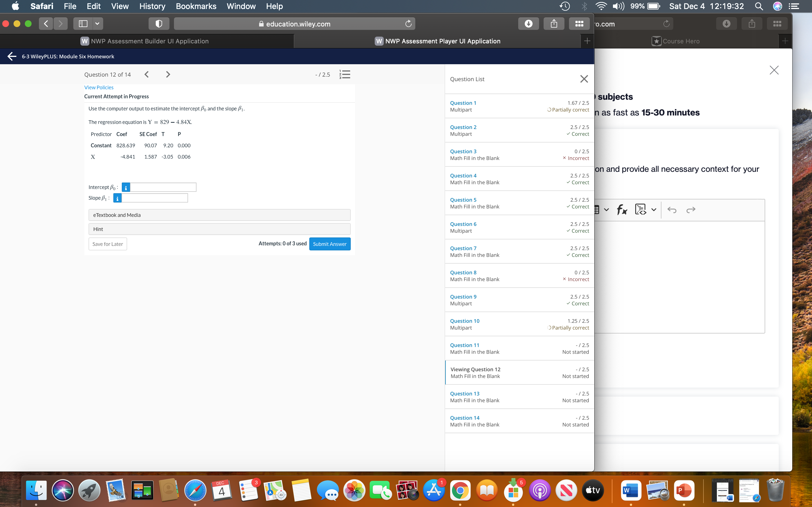
Task: Go to the previous question arrow
Action: 147,74
